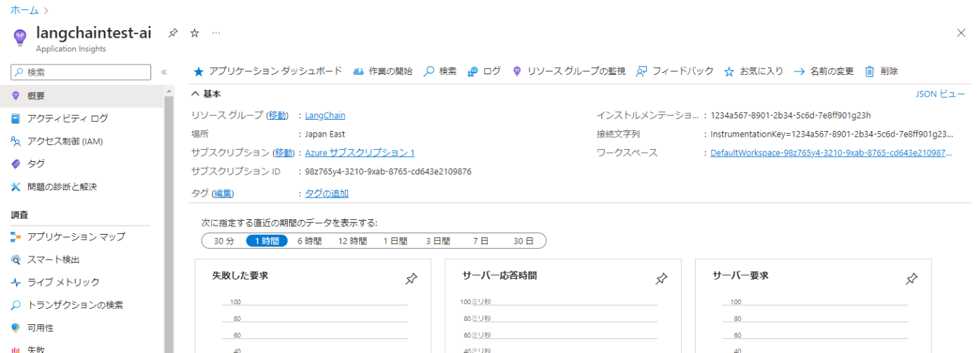Click 編集 next to タグ
The width and height of the screenshot is (980, 353).
click(223, 194)
